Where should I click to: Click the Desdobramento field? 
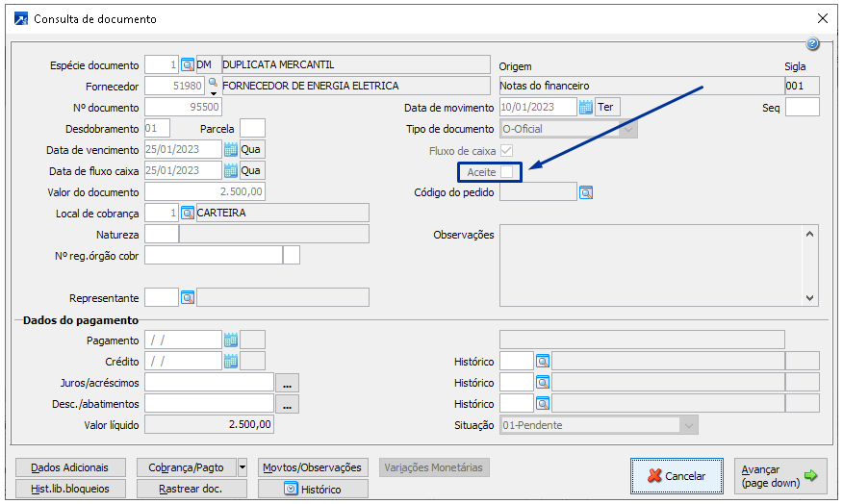tap(158, 129)
